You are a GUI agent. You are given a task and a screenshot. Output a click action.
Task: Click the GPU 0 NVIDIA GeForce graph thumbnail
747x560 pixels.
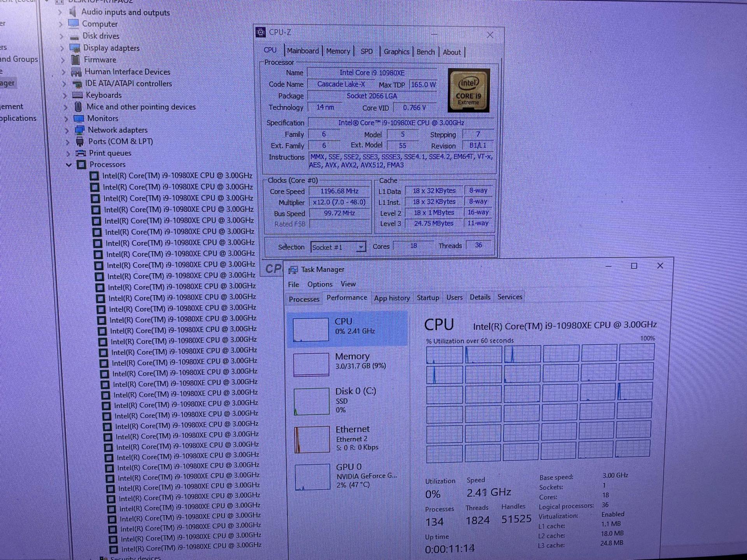[311, 477]
